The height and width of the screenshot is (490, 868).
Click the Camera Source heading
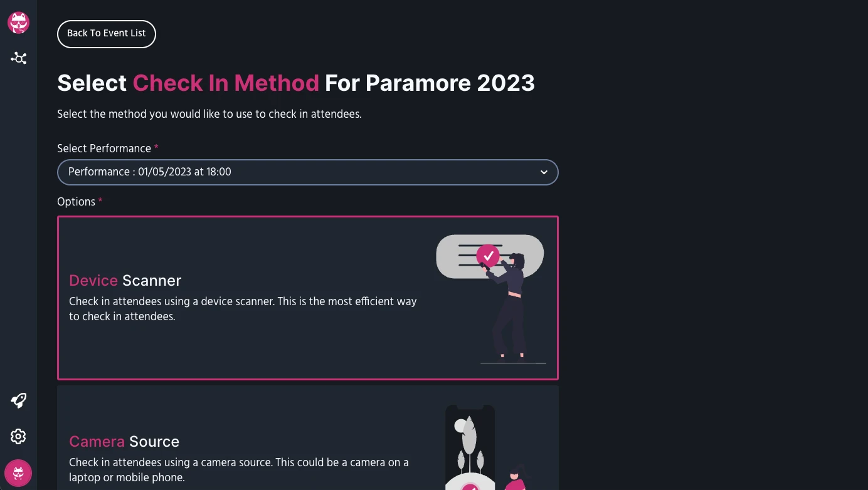(124, 441)
